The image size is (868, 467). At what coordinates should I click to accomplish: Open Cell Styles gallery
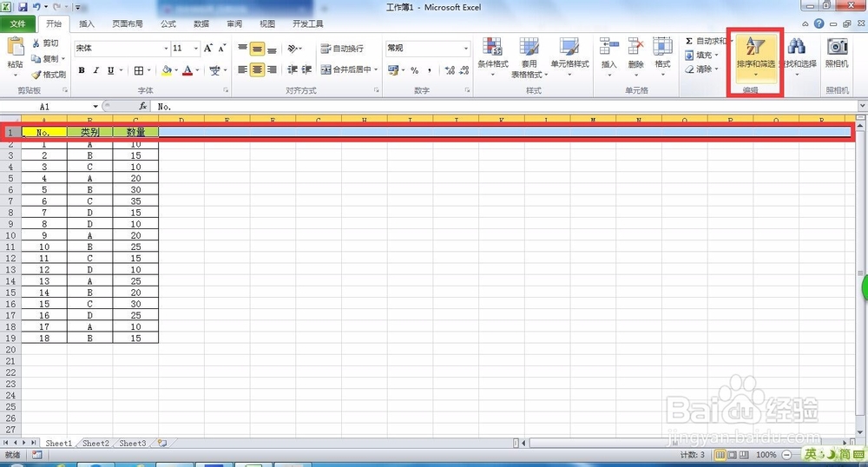pyautogui.click(x=569, y=57)
